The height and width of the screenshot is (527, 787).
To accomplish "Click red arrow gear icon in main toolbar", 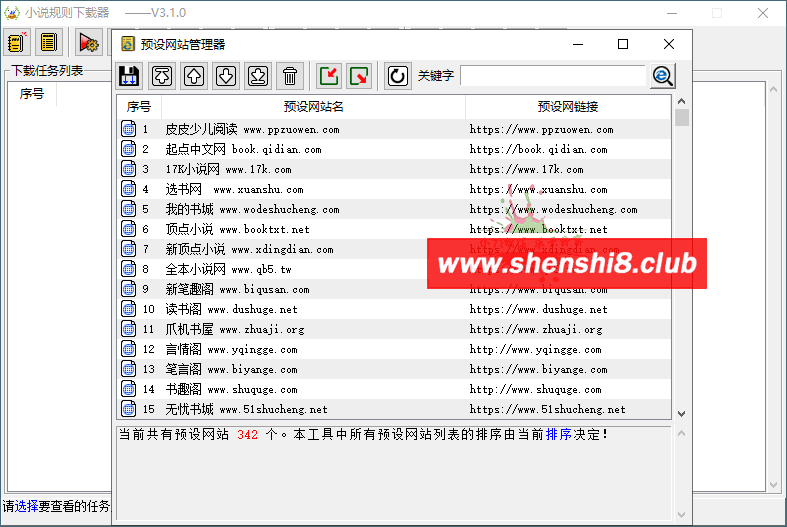I will tap(89, 42).
